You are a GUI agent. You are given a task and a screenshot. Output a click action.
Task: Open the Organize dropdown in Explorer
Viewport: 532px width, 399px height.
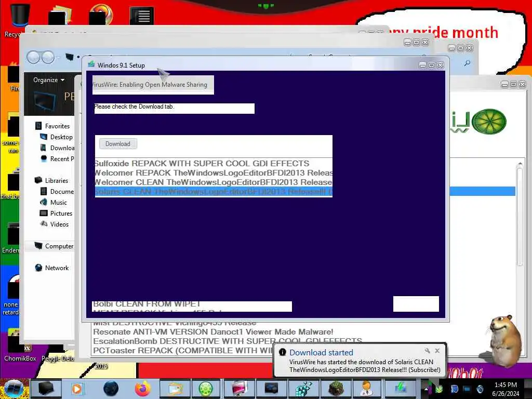tap(49, 80)
